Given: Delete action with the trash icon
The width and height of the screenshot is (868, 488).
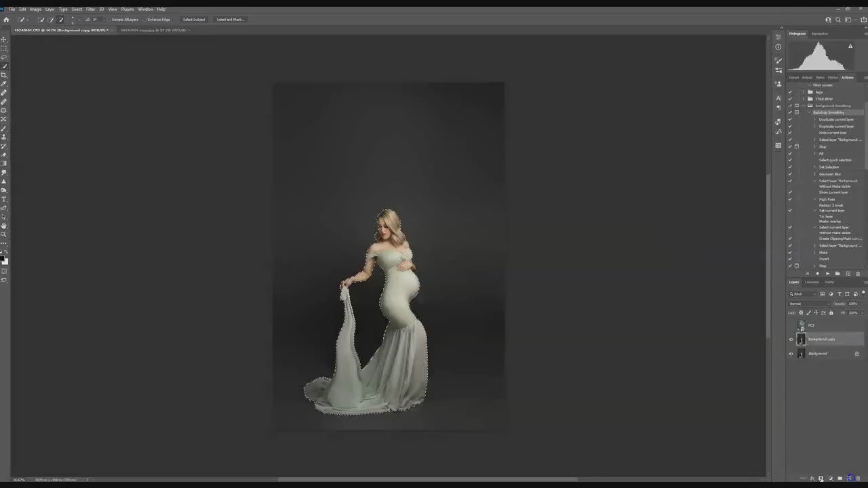Looking at the screenshot, I should (x=858, y=274).
